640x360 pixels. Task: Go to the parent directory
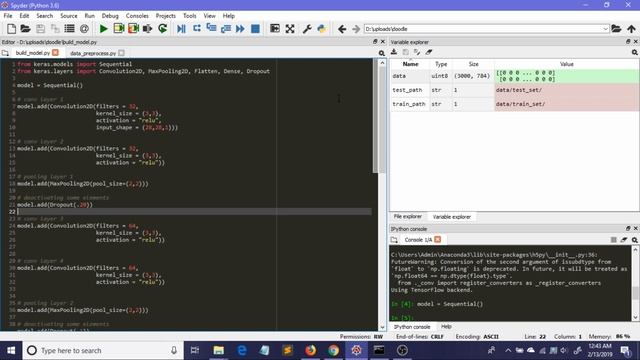(631, 29)
